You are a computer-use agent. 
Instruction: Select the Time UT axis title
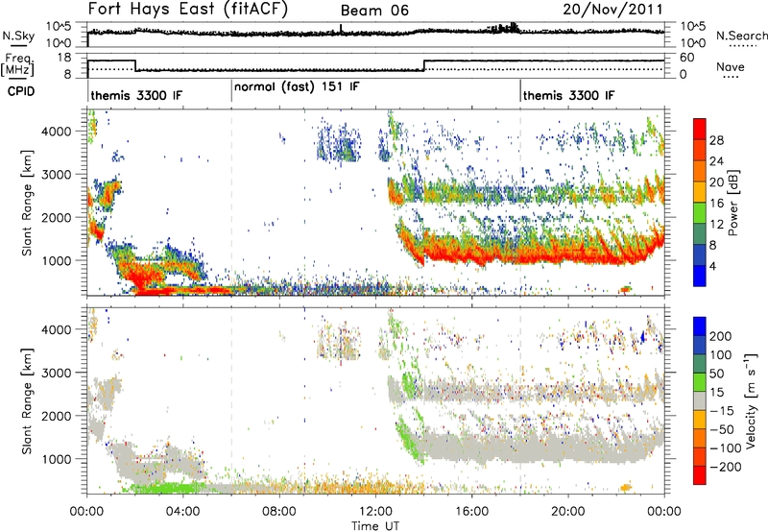pos(375,526)
